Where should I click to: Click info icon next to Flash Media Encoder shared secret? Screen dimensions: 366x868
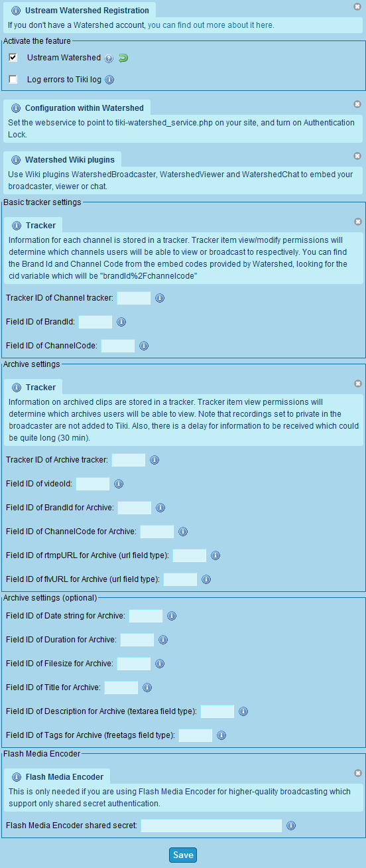291,826
